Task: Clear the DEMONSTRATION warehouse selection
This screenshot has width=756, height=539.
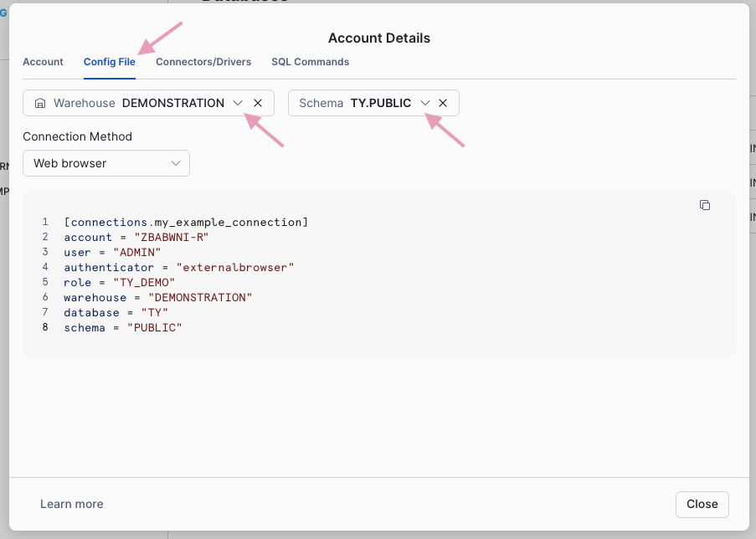Action: point(258,103)
